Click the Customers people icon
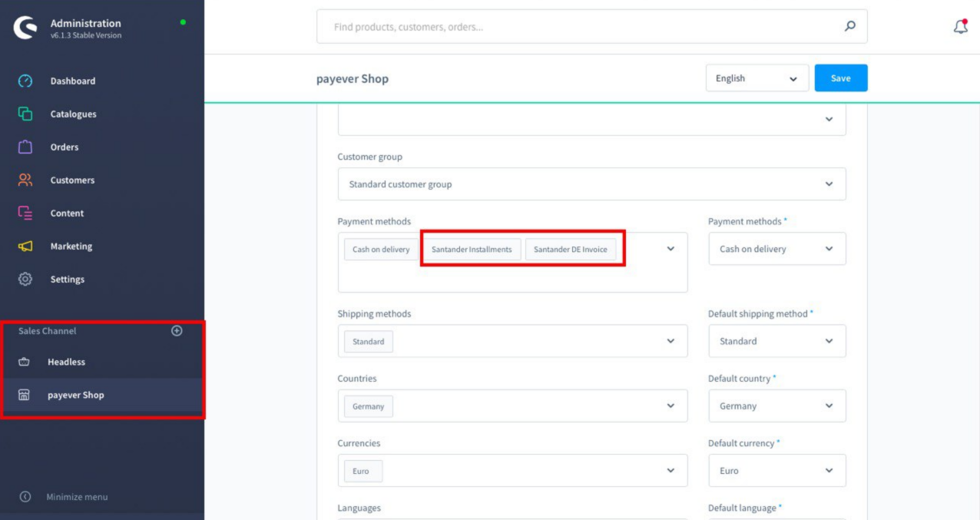 pos(25,180)
